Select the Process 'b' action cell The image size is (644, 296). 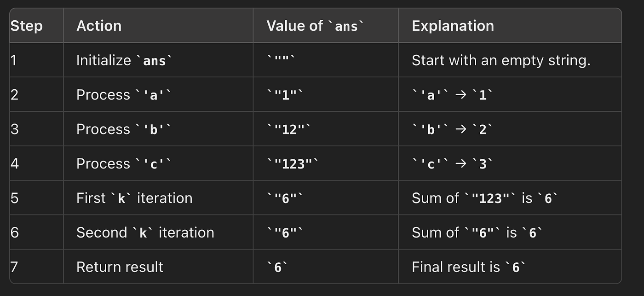point(123,129)
